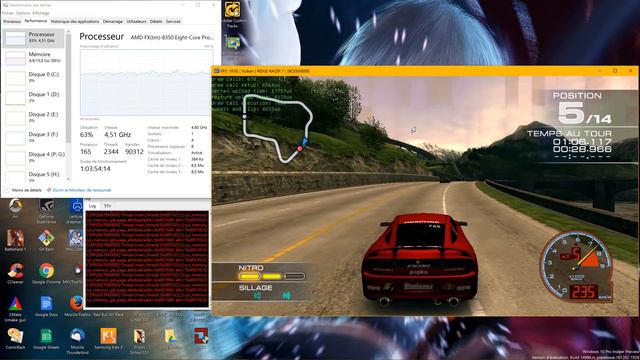This screenshot has height=360, width=640.
Task: Switch to the Historique des applications tab
Action: (x=75, y=21)
